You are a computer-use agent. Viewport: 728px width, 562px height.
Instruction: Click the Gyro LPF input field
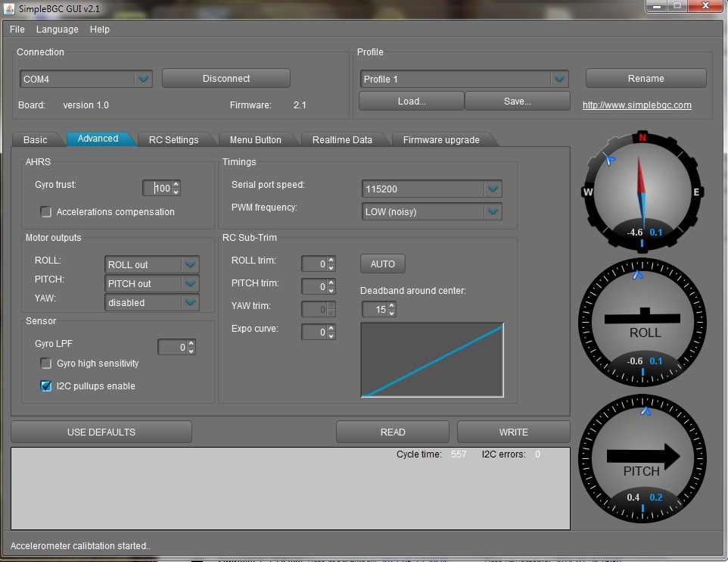click(172, 347)
